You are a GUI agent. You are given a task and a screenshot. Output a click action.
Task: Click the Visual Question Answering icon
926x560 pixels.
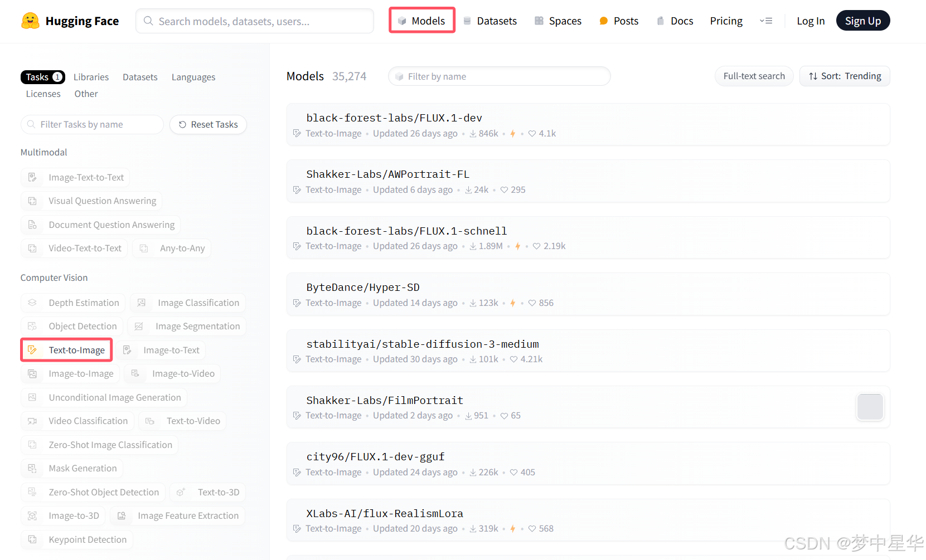coord(32,201)
